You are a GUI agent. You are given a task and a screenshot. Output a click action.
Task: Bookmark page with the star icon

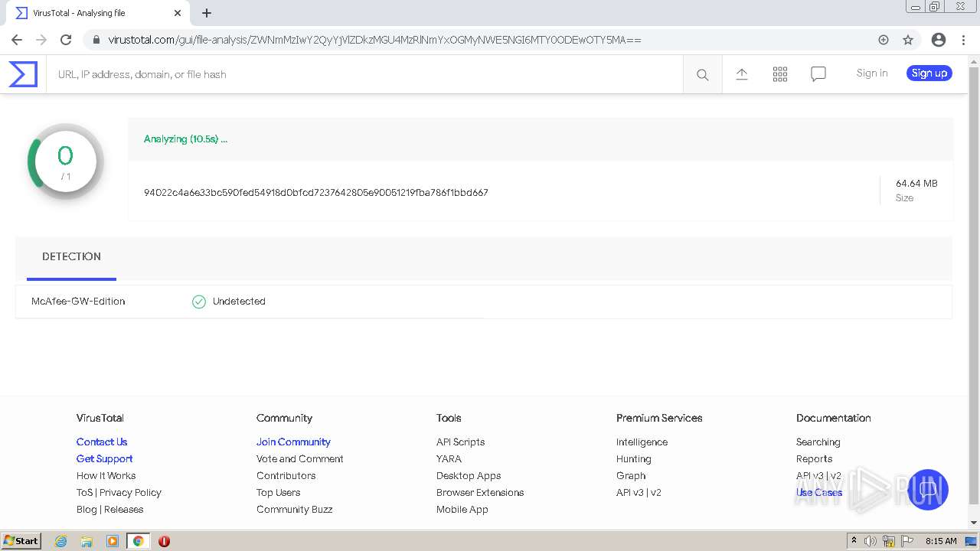pyautogui.click(x=908, y=40)
